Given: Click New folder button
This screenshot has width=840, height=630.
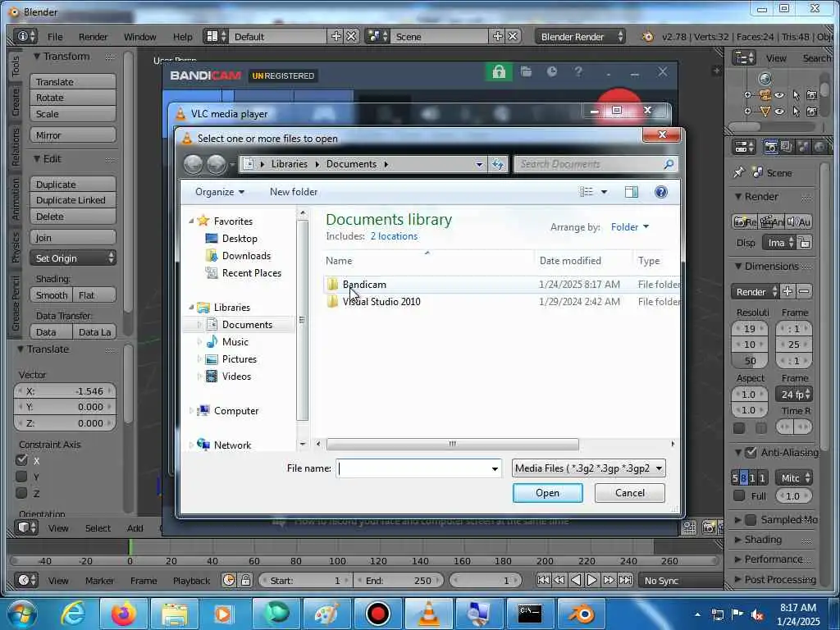Looking at the screenshot, I should tap(294, 192).
